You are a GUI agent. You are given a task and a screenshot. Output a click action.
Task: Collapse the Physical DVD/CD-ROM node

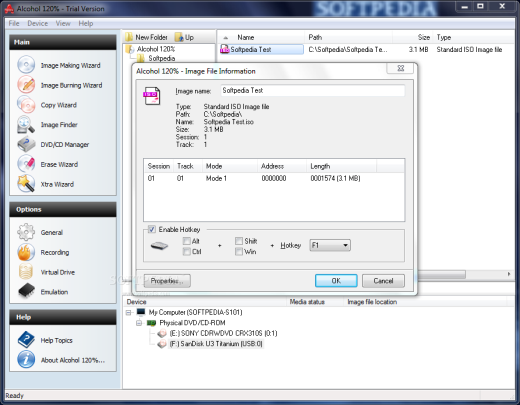139,323
